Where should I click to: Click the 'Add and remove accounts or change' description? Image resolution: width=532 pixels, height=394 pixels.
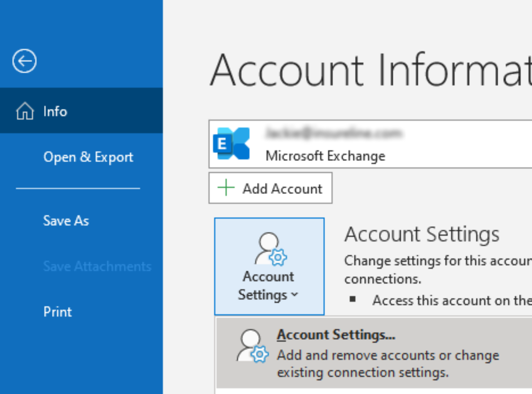click(x=388, y=355)
